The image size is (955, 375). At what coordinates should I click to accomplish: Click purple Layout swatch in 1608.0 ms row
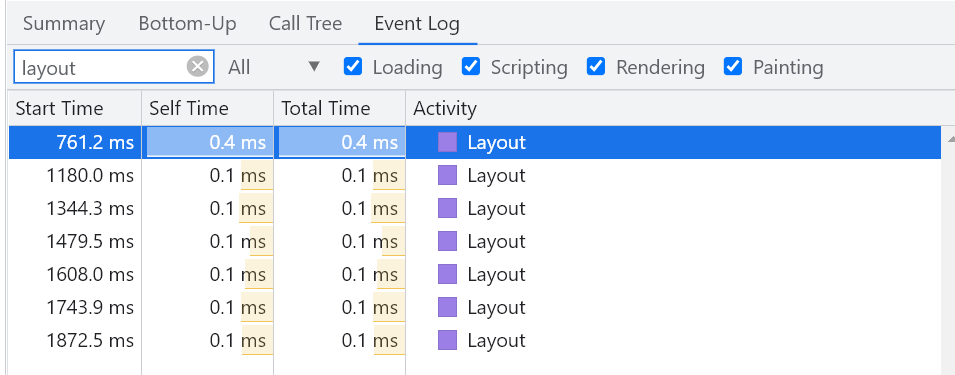[447, 275]
